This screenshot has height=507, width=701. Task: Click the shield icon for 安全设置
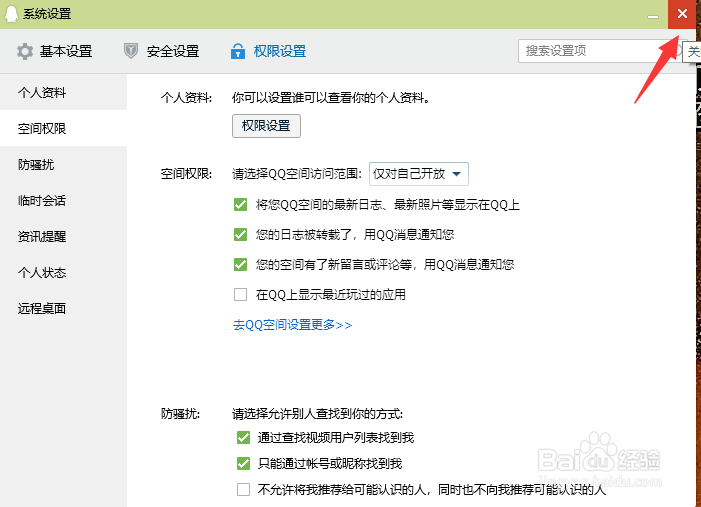click(131, 51)
